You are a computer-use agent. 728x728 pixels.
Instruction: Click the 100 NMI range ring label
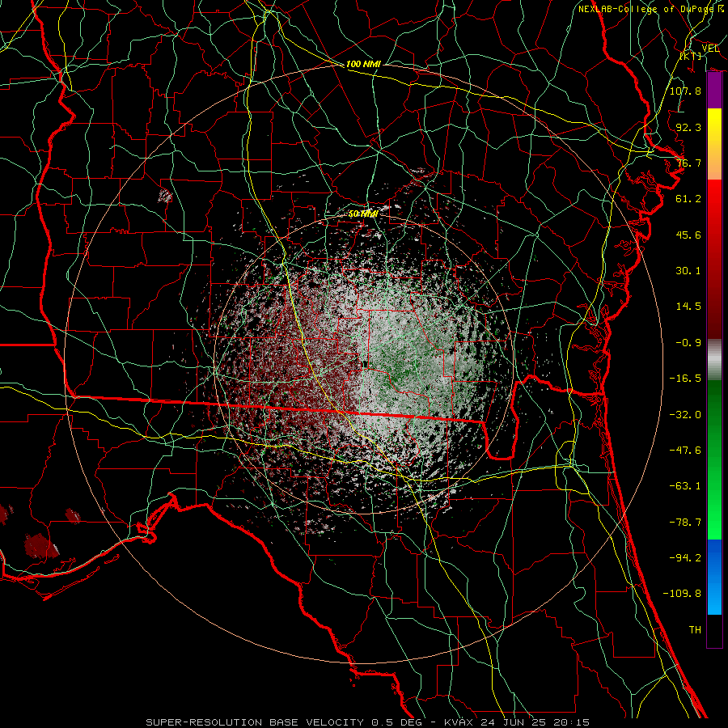(x=363, y=64)
